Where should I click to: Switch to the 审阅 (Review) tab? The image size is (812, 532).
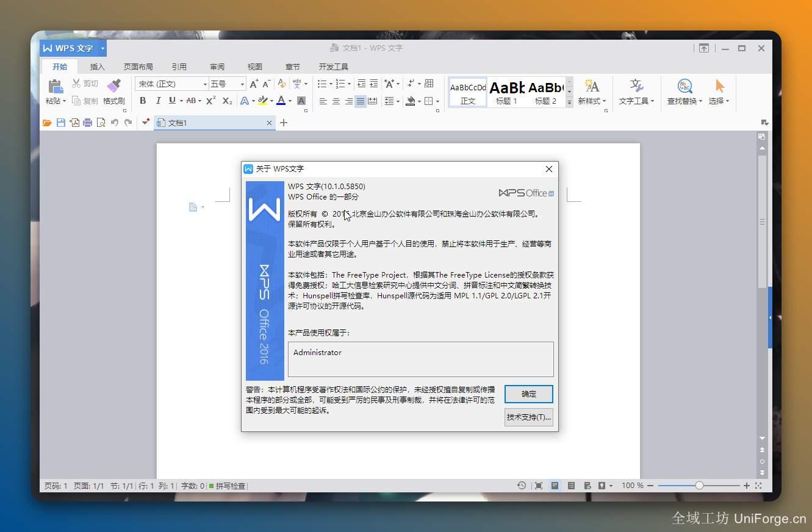coord(217,66)
